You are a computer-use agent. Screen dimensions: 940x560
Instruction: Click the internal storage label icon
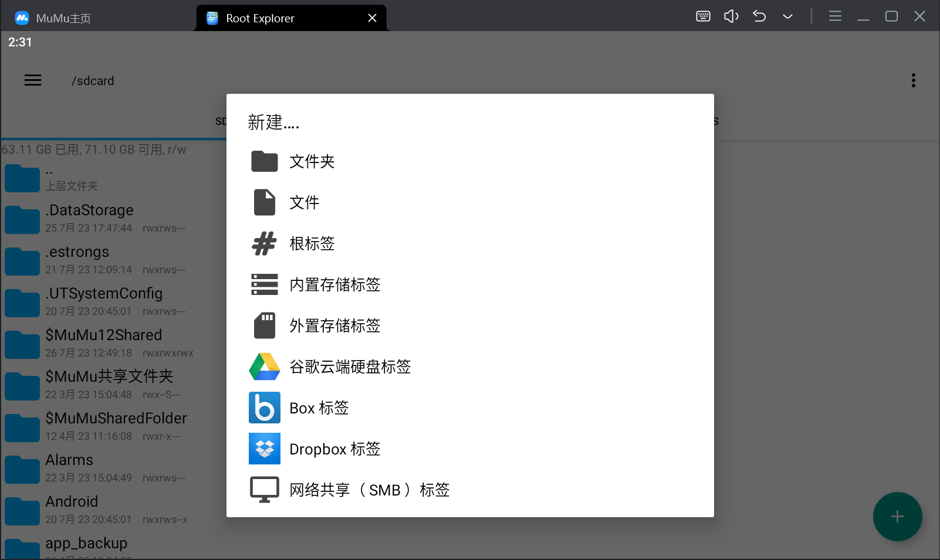point(265,284)
